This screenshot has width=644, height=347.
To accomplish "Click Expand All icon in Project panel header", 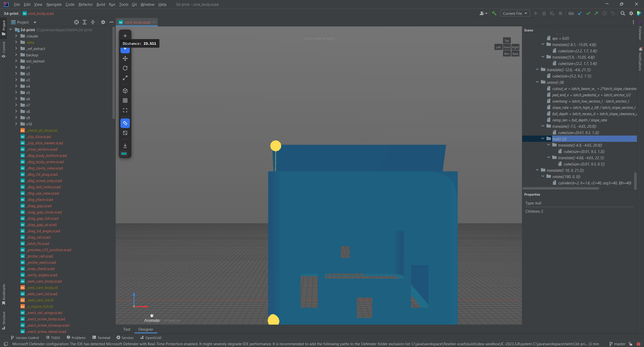I will point(85,22).
